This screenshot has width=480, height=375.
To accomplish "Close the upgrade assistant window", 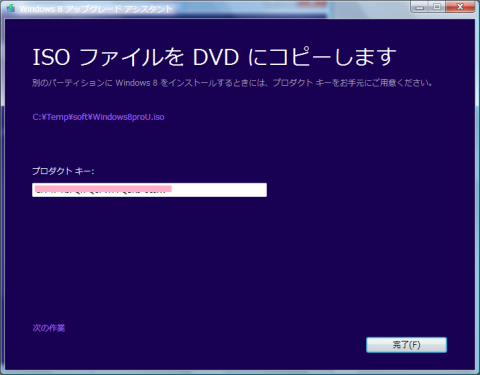I will click(x=460, y=7).
